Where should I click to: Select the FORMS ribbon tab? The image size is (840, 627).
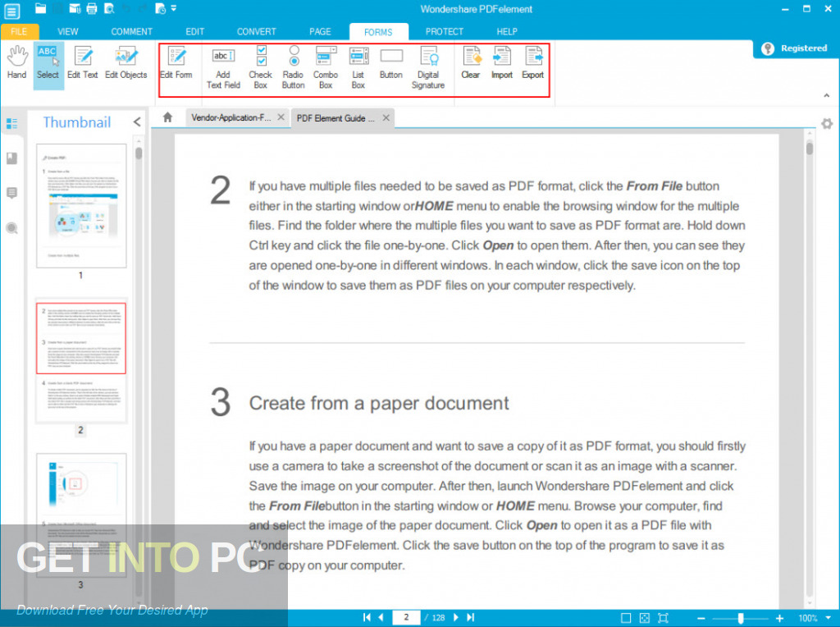(x=378, y=32)
